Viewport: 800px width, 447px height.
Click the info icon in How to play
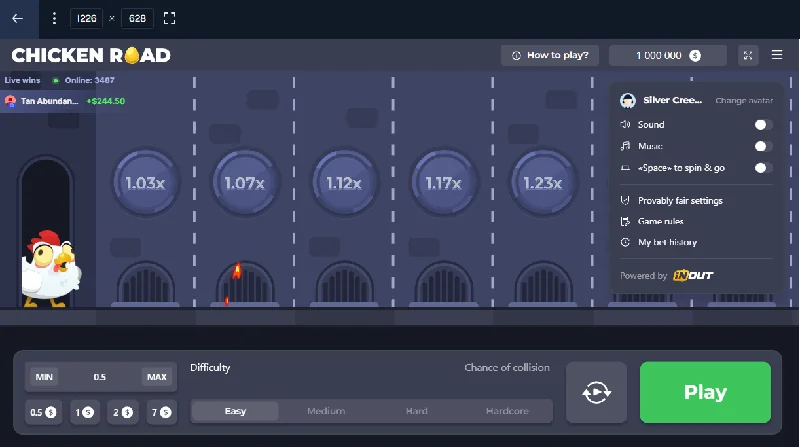516,55
